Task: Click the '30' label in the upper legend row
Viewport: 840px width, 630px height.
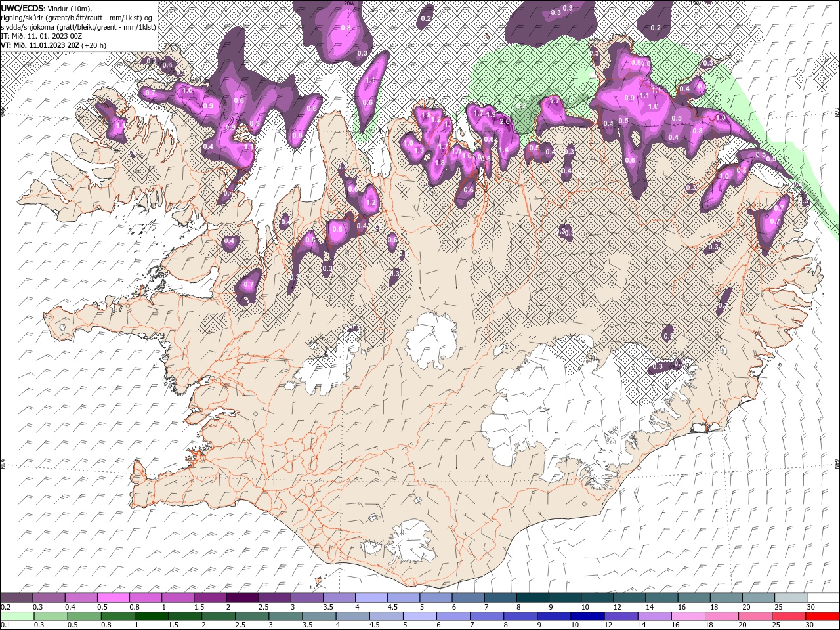Action: pyautogui.click(x=810, y=607)
